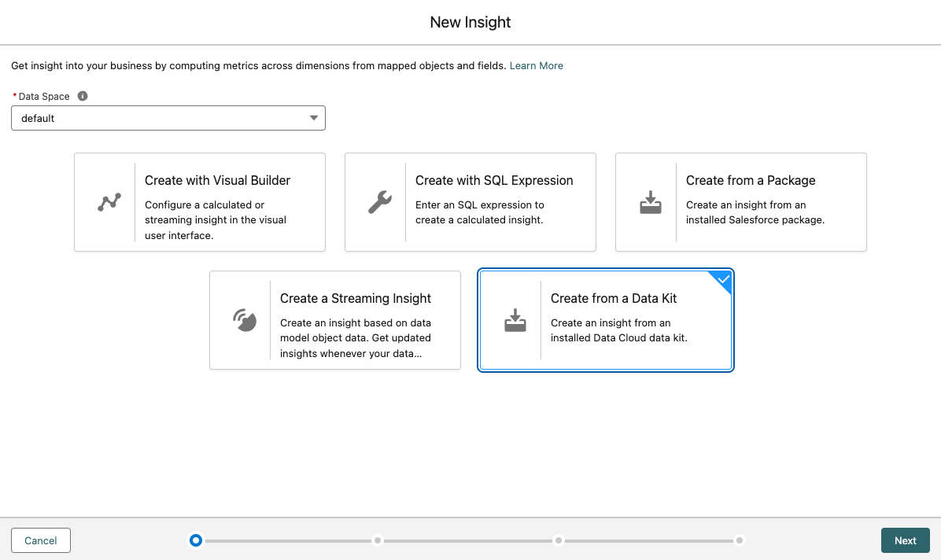Click the Data Space info icon

tap(83, 96)
